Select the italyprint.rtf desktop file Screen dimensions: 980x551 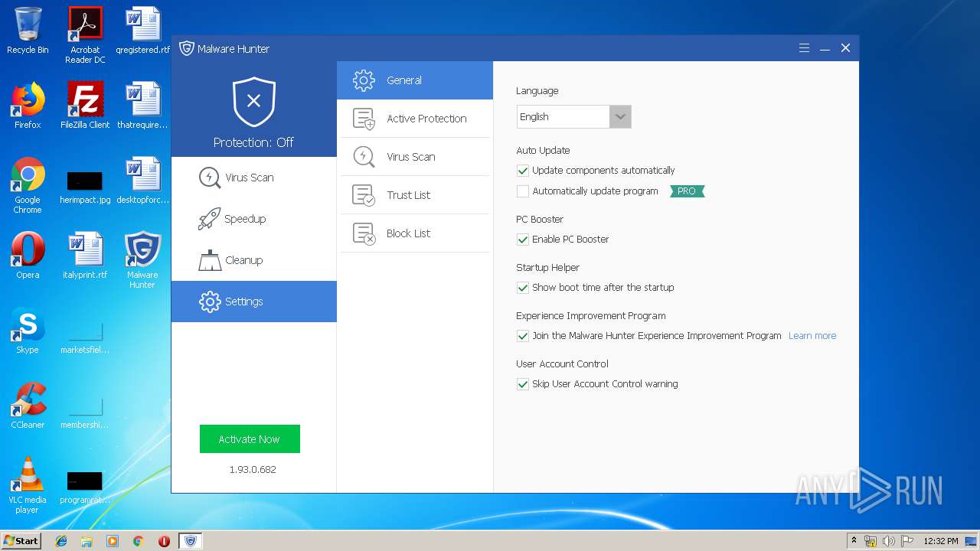point(85,255)
